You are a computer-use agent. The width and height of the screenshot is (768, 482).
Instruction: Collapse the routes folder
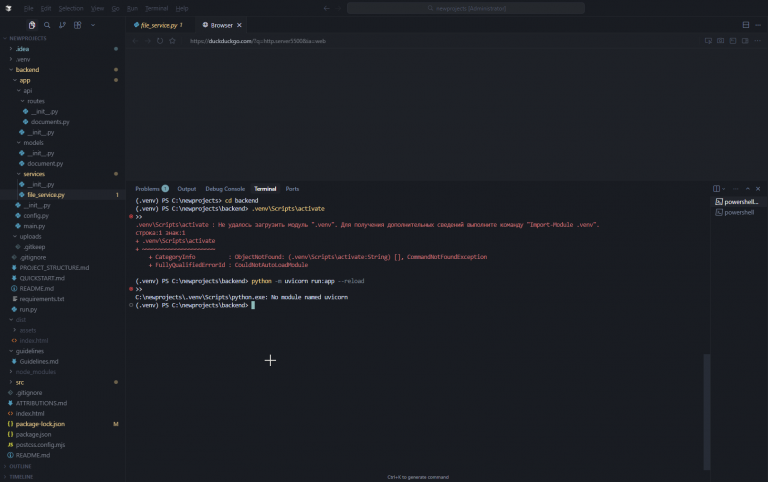click(36, 101)
